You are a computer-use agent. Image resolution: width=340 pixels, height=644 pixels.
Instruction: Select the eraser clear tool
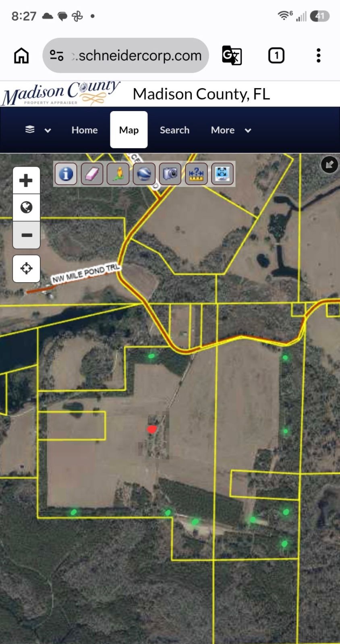[92, 174]
